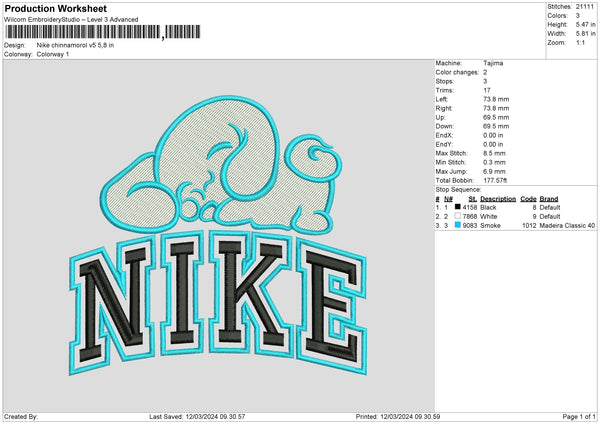The width and height of the screenshot is (600, 424).
Task: Click the Stitches value 21111
Action: tap(585, 7)
